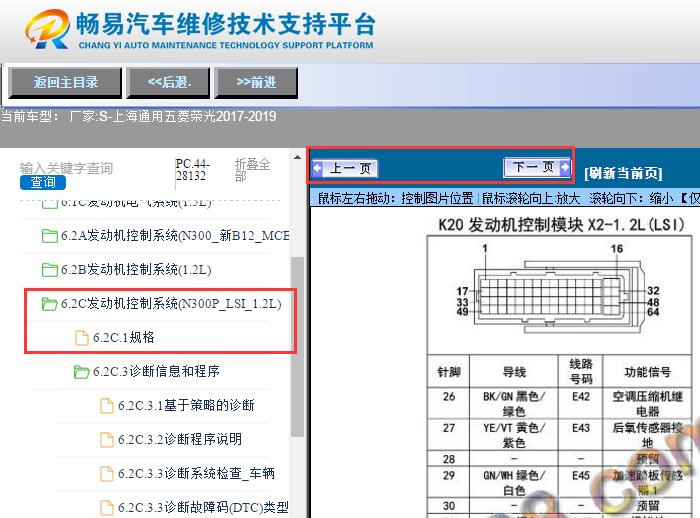
Task: Collapse folder icon of 6.2C发动机控制系统(N300P_LSI_1.2L)
Action: 50,304
